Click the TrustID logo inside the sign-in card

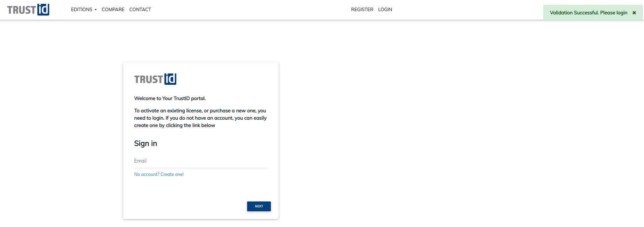point(155,79)
